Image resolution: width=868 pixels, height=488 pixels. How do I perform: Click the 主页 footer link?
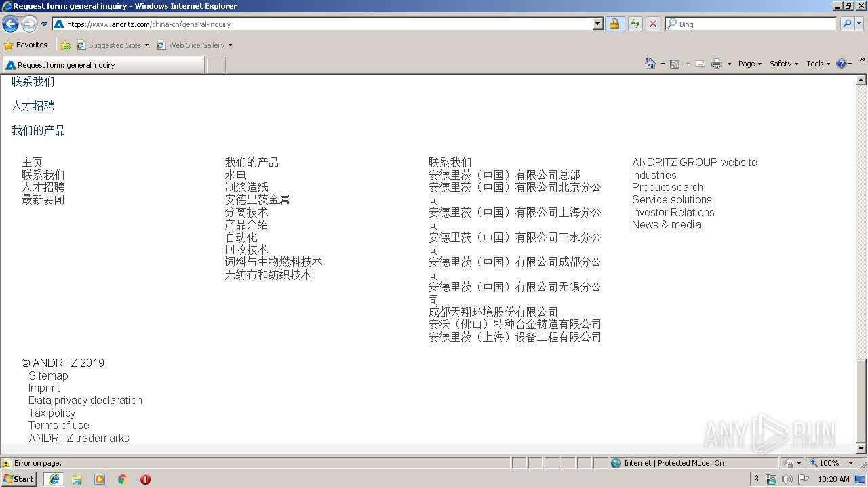pyautogui.click(x=32, y=162)
